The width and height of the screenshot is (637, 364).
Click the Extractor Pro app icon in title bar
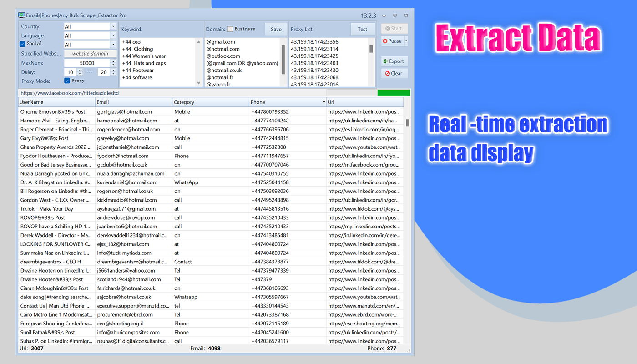tap(21, 15)
